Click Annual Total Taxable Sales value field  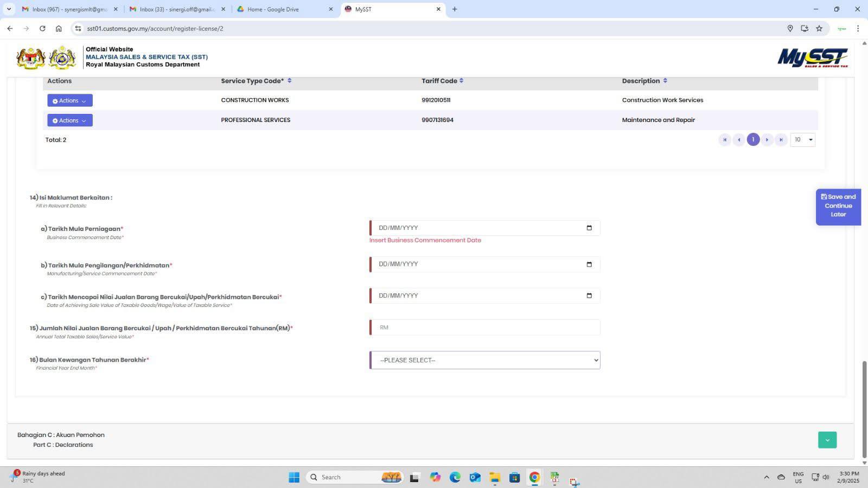point(485,328)
